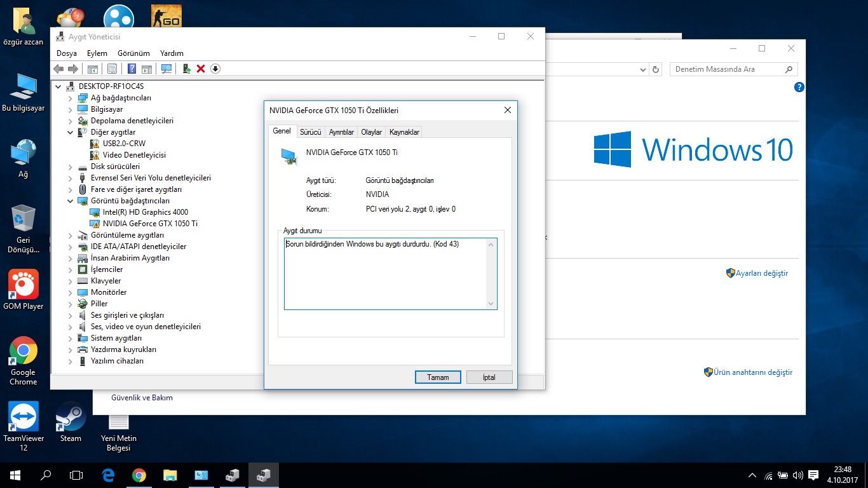Image resolution: width=868 pixels, height=488 pixels.
Task: Switch to the Olaylar tab
Action: (372, 132)
